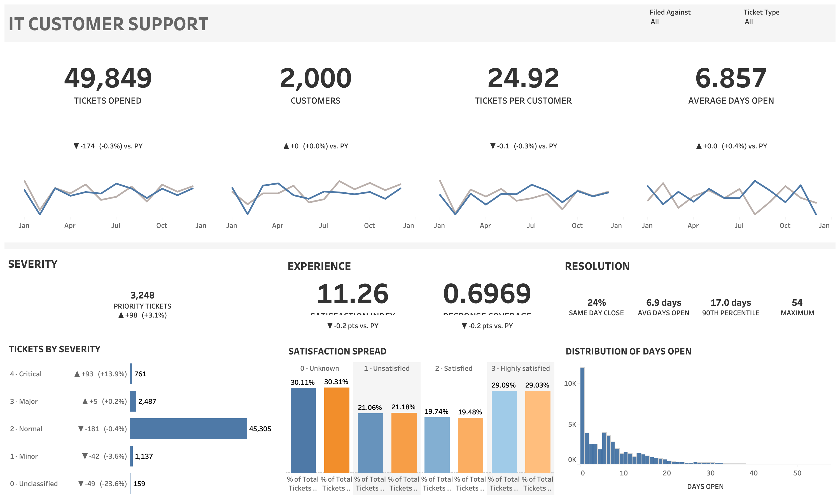
Task: Click the Customers trend line chart
Action: (316, 198)
